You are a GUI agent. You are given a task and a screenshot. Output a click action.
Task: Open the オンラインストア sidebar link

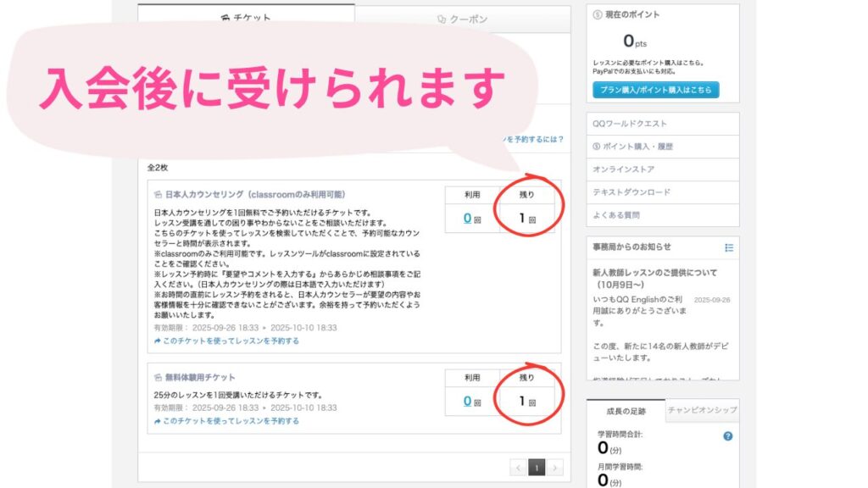[621, 169]
